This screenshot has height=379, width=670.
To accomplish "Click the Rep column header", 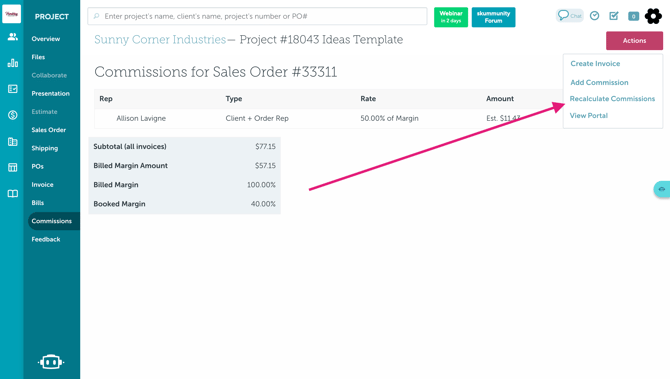I will (x=106, y=99).
